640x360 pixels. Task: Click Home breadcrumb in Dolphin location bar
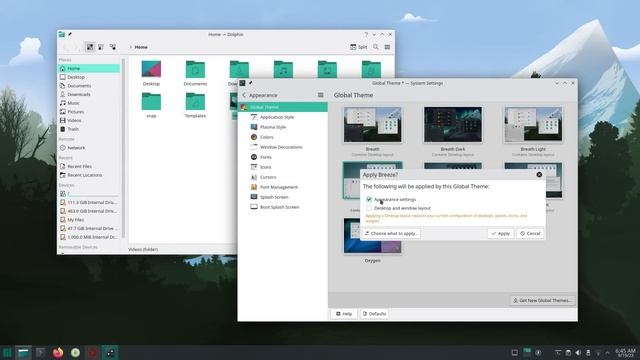coord(141,47)
